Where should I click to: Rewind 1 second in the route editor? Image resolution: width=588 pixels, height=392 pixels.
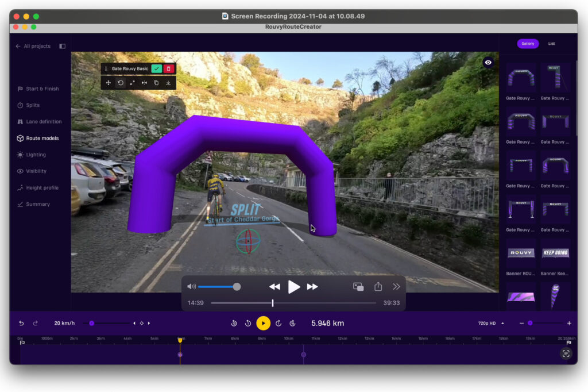248,323
